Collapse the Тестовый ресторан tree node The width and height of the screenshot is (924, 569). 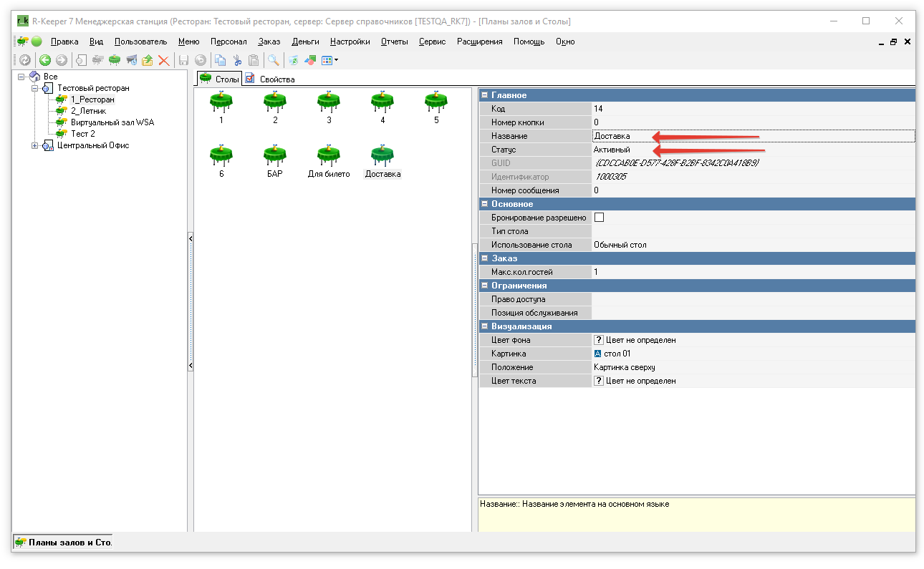pyautogui.click(x=34, y=88)
